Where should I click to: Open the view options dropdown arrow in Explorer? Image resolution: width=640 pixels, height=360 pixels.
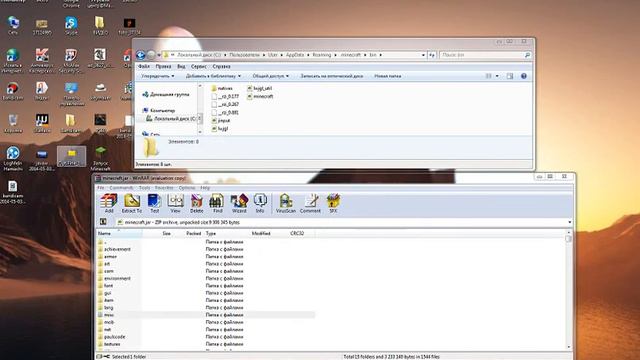click(x=497, y=76)
